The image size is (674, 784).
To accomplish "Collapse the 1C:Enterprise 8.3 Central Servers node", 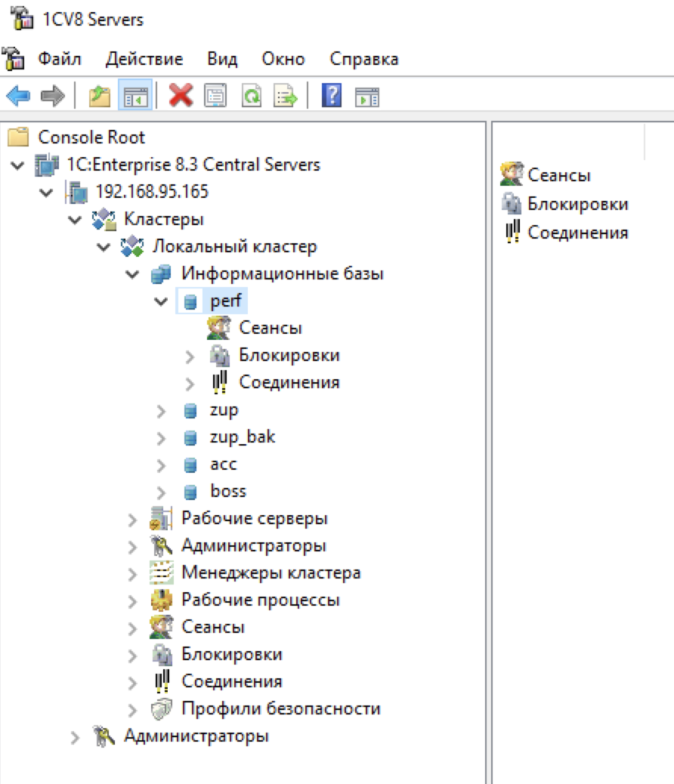I will tap(17, 165).
